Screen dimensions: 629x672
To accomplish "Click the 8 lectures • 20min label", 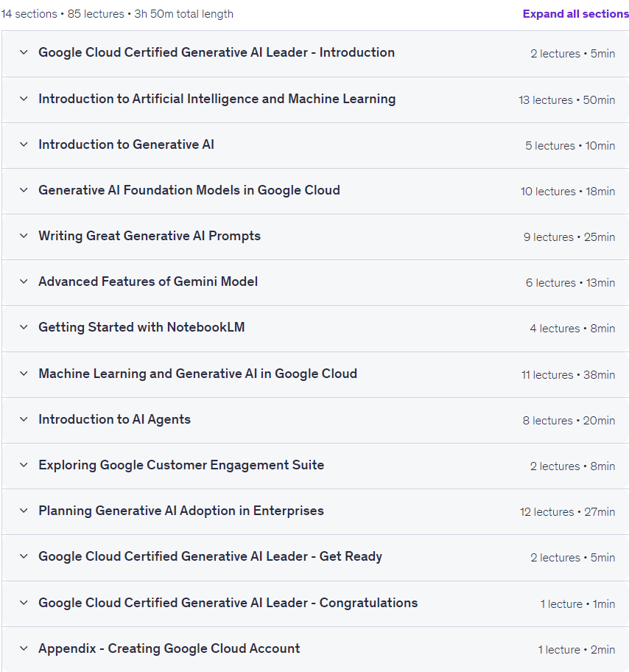I will tap(569, 421).
